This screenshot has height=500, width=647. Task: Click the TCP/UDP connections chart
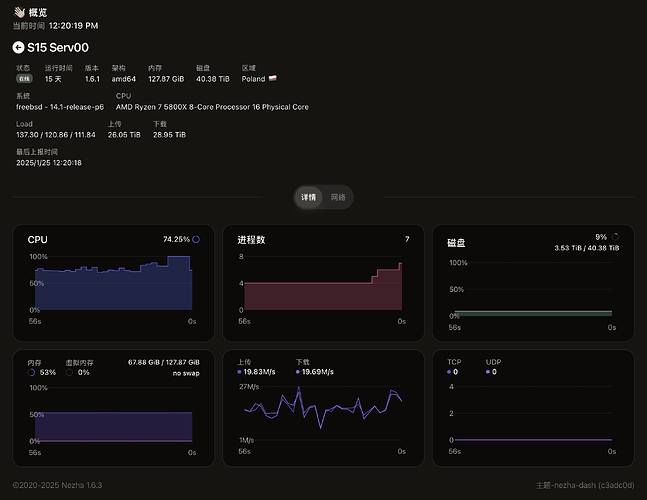pyautogui.click(x=533, y=413)
